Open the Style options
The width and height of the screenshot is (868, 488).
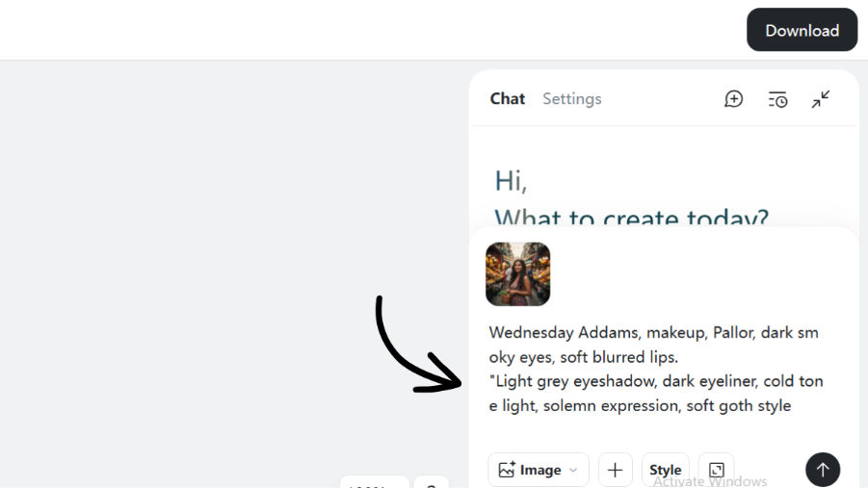665,470
